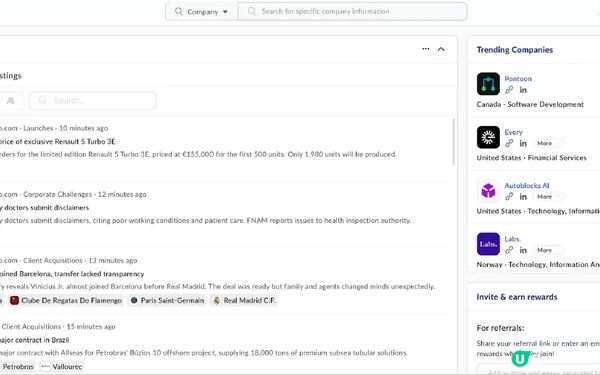This screenshot has width=600, height=375.
Task: Click the news feed vertical scrollbar
Action: pos(454,142)
